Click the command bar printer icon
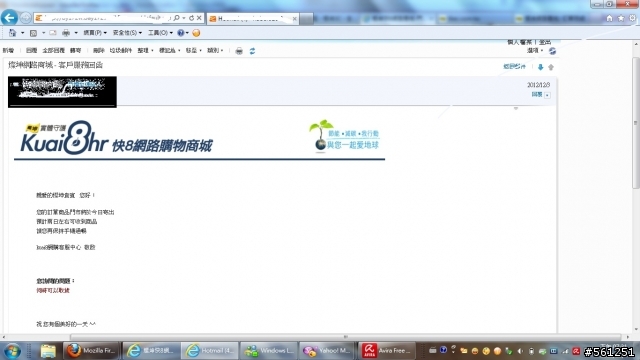The height and width of the screenshot is (360, 640). [x=66, y=33]
